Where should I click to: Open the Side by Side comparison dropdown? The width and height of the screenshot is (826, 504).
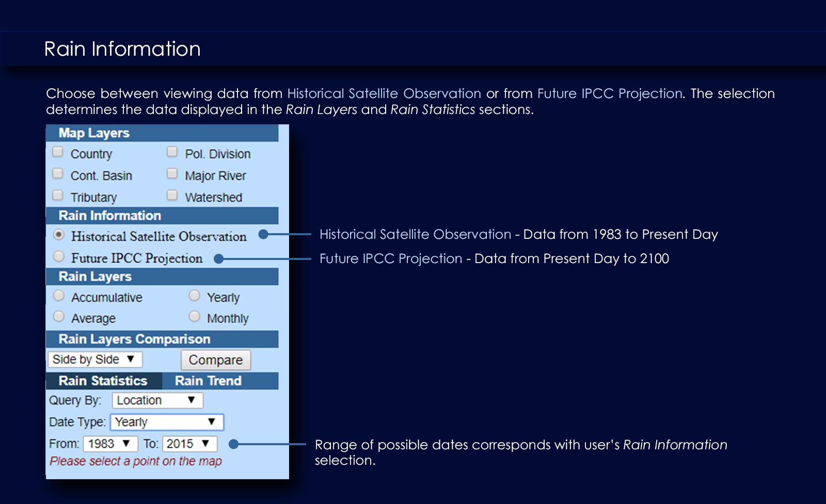pyautogui.click(x=95, y=360)
